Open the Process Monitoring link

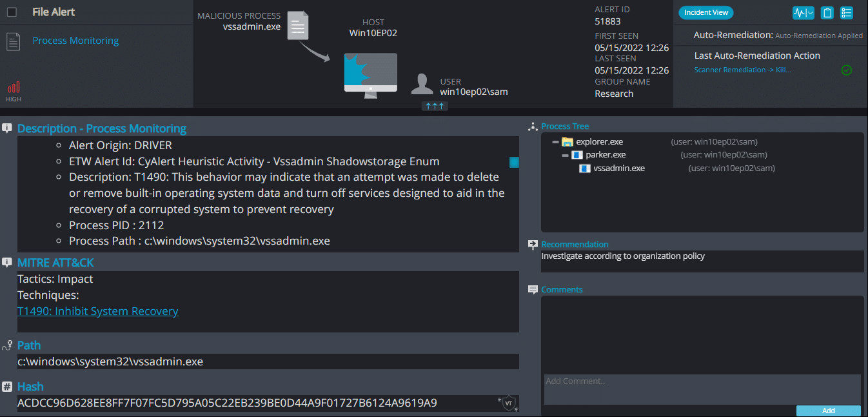coord(75,41)
